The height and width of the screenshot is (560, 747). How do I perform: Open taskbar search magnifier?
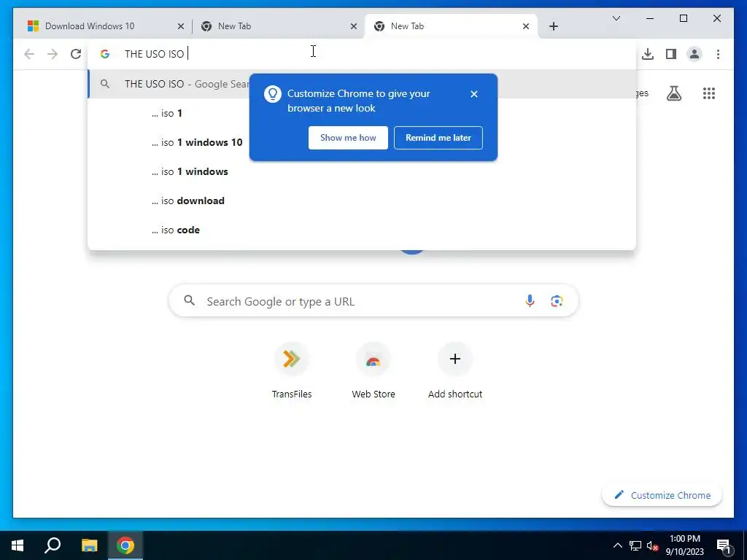53,545
